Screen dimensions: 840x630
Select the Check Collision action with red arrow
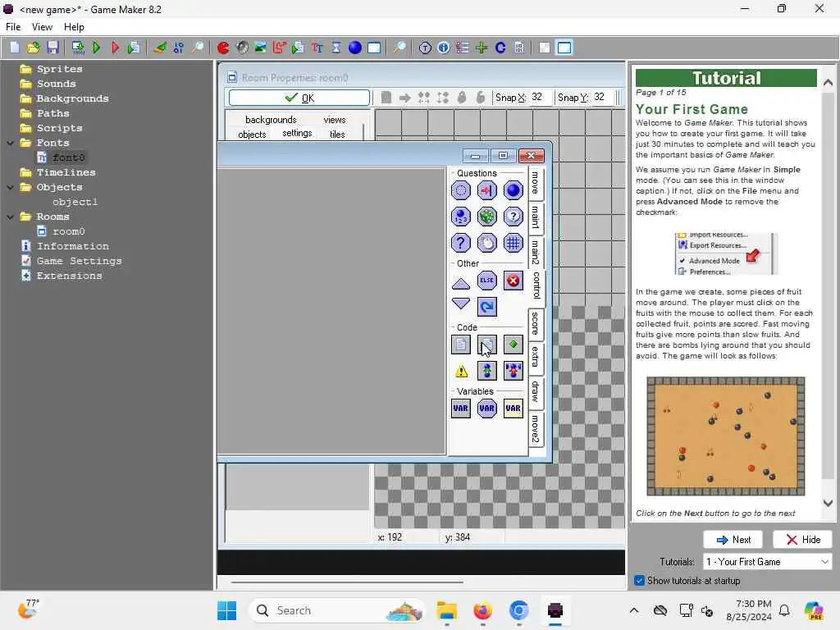pyautogui.click(x=487, y=190)
